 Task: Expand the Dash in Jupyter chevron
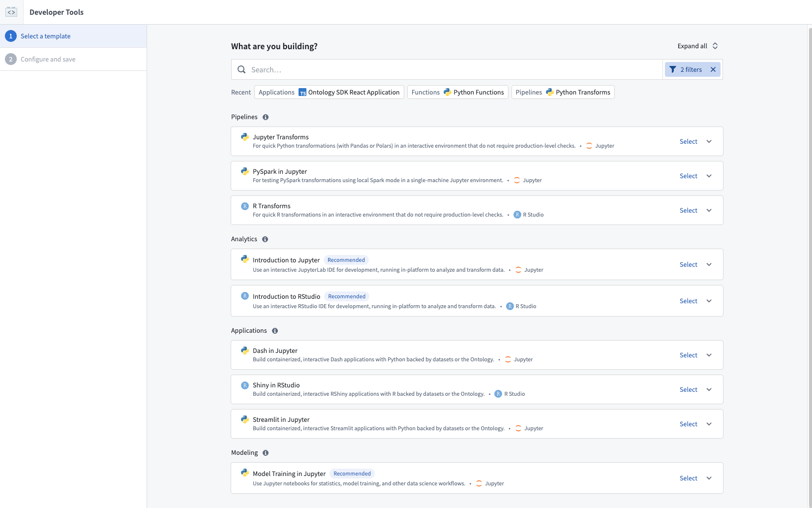[x=709, y=355]
